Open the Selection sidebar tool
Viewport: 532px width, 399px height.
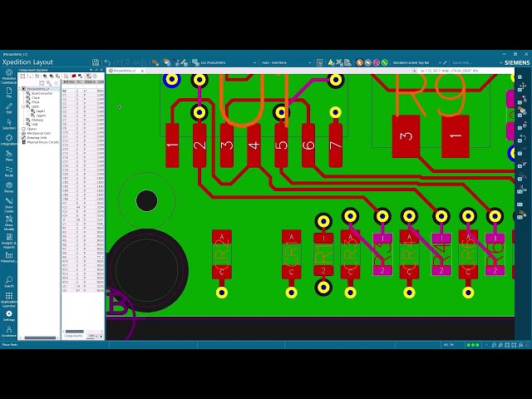9,124
